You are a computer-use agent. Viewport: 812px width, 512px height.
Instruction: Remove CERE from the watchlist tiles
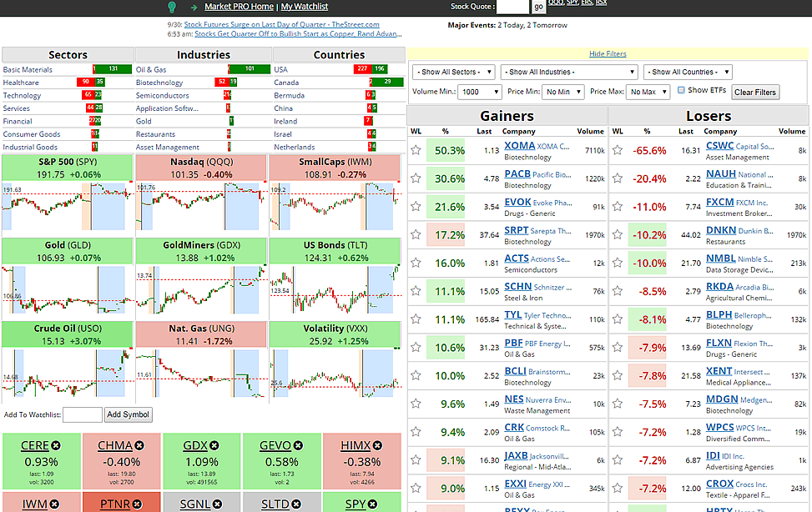[x=56, y=445]
